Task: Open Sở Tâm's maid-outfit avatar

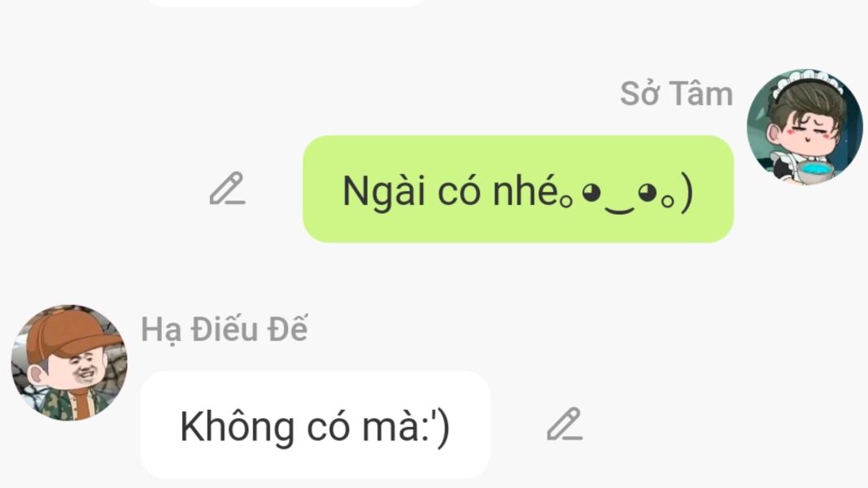Action: 805,126
